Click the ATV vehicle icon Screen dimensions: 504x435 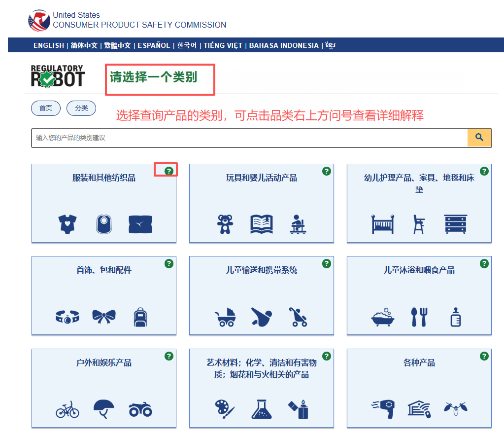(x=140, y=409)
